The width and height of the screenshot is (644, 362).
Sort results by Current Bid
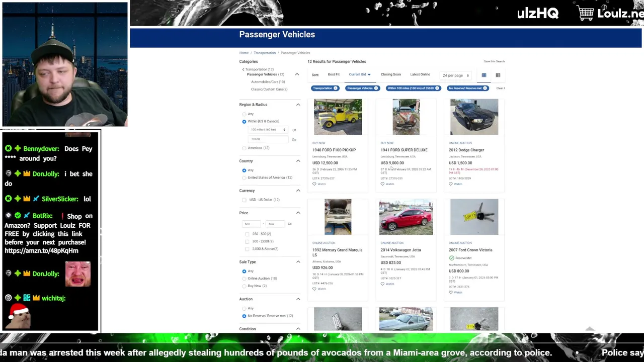coord(360,74)
